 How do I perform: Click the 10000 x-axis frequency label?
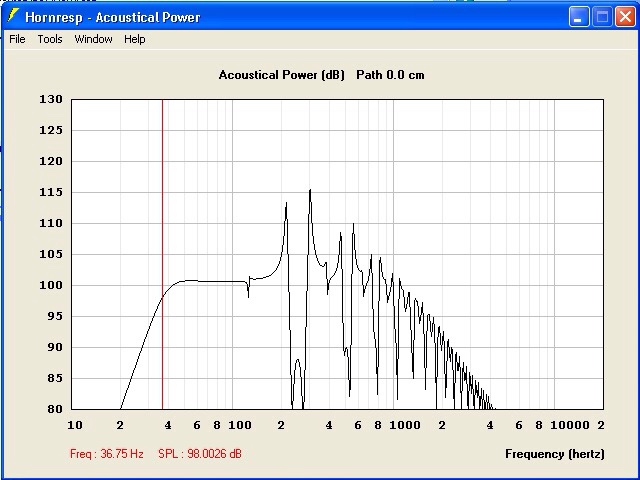pyautogui.click(x=570, y=425)
